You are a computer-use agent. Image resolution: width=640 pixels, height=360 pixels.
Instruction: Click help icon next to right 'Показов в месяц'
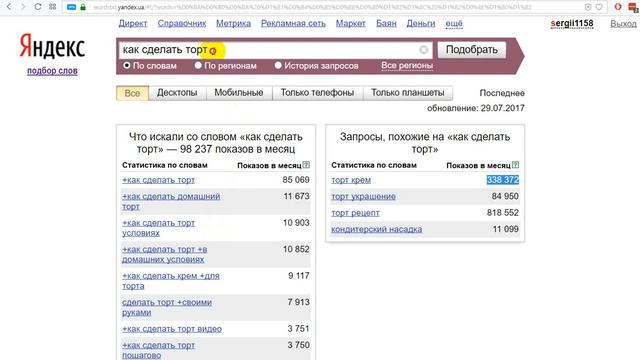(516, 165)
